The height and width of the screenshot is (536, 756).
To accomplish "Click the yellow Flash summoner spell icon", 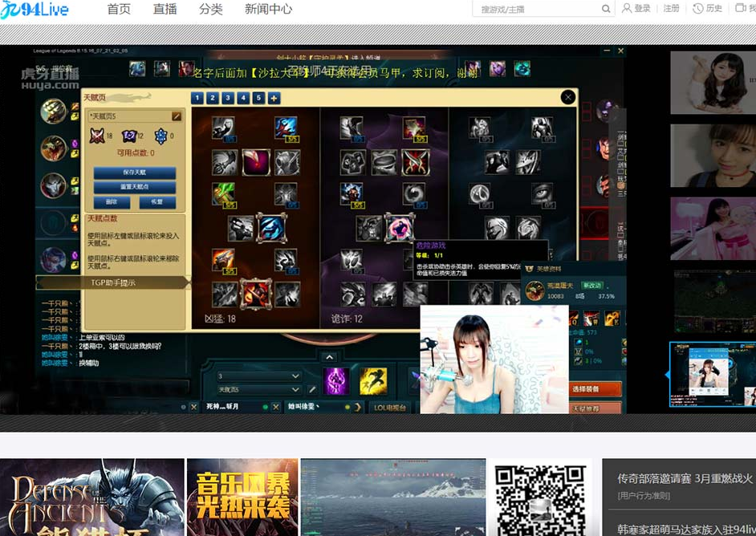I will [x=373, y=381].
